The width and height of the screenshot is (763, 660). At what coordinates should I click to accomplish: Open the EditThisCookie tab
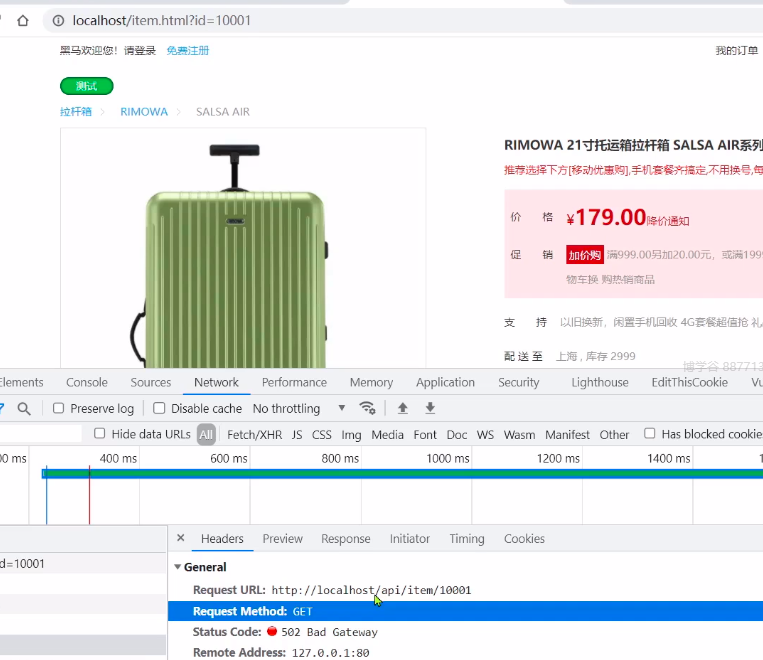point(690,383)
